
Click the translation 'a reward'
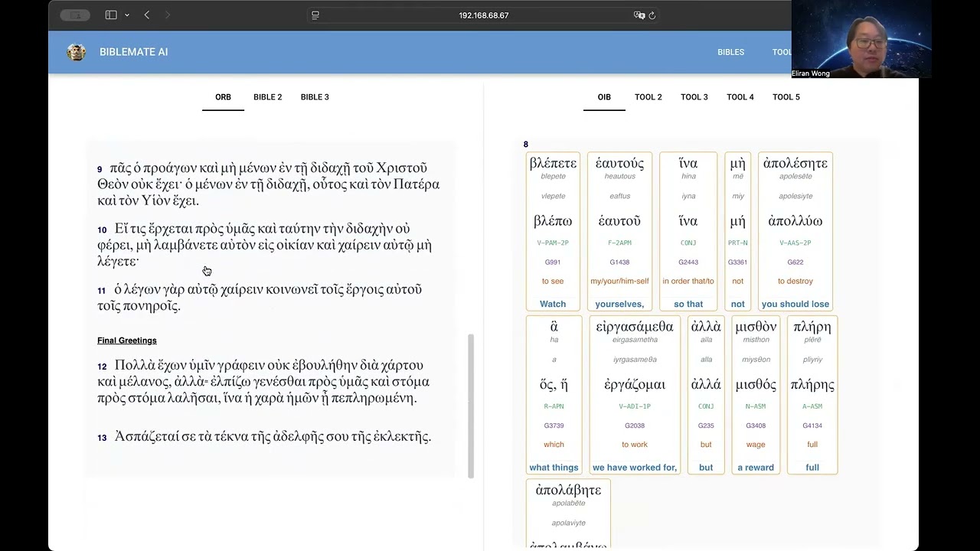point(756,468)
